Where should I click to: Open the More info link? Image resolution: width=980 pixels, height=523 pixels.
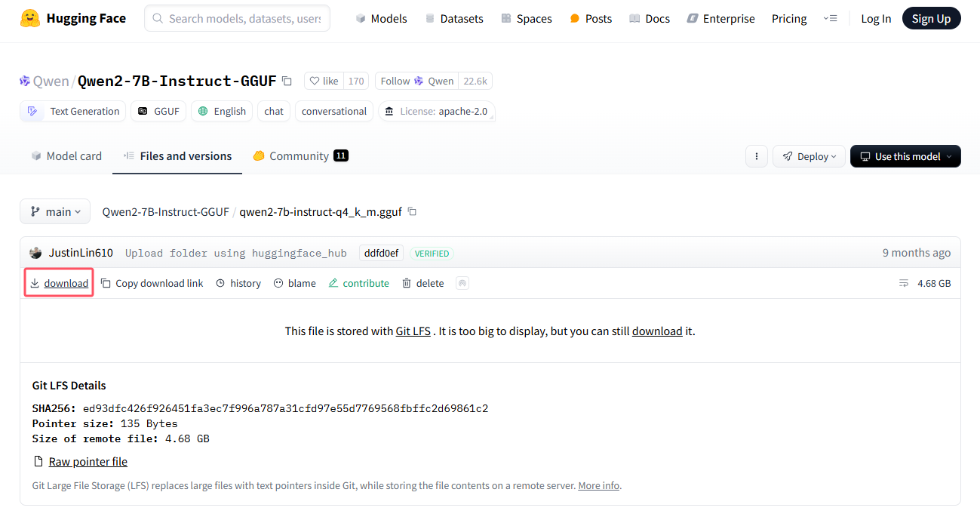[599, 485]
